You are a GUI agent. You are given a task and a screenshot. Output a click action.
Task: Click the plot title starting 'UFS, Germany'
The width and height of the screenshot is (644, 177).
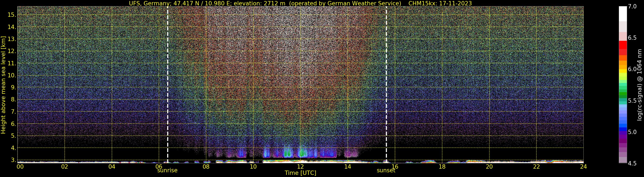(300, 3)
